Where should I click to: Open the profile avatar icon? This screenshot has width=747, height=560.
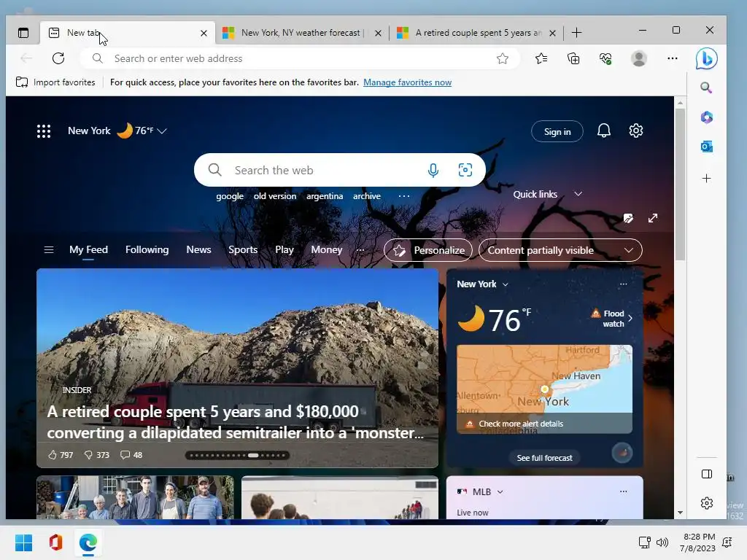tap(639, 58)
